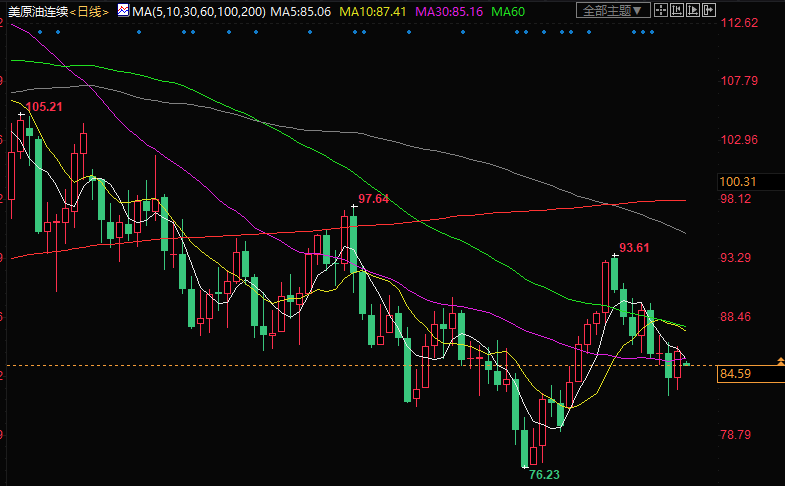The height and width of the screenshot is (486, 785).
Task: Click the 76.23 low price label
Action: 543,475
